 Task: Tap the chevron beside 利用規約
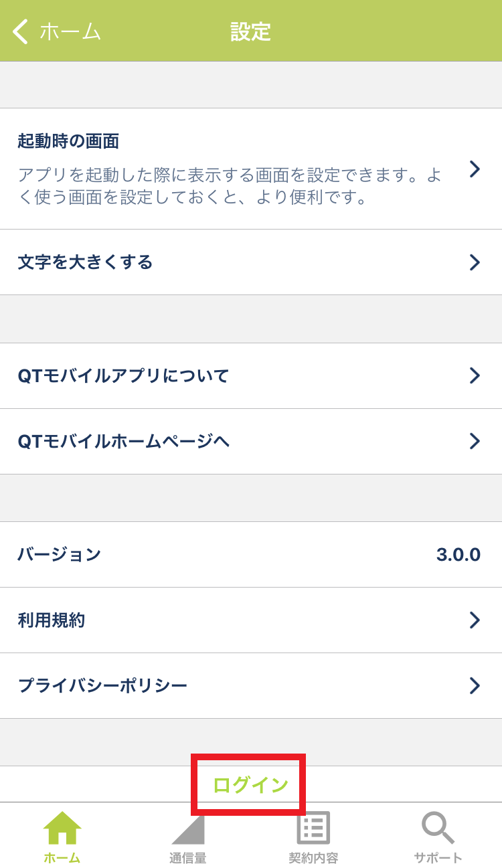pos(475,620)
